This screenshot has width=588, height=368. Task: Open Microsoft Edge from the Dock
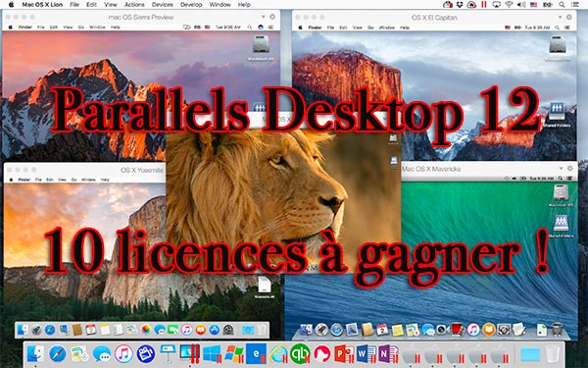pos(256,353)
